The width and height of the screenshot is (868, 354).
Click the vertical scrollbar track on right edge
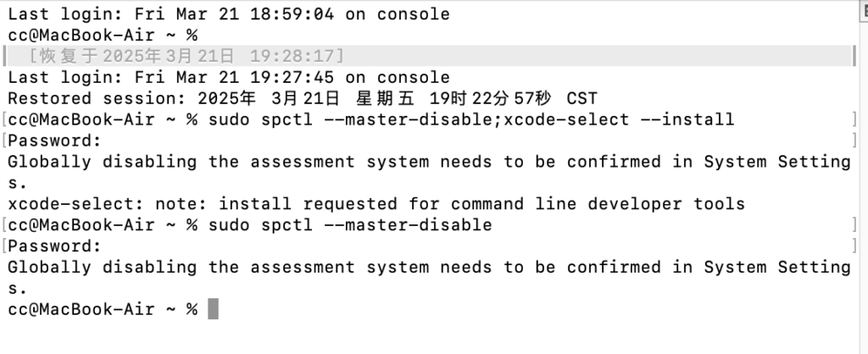(x=864, y=188)
